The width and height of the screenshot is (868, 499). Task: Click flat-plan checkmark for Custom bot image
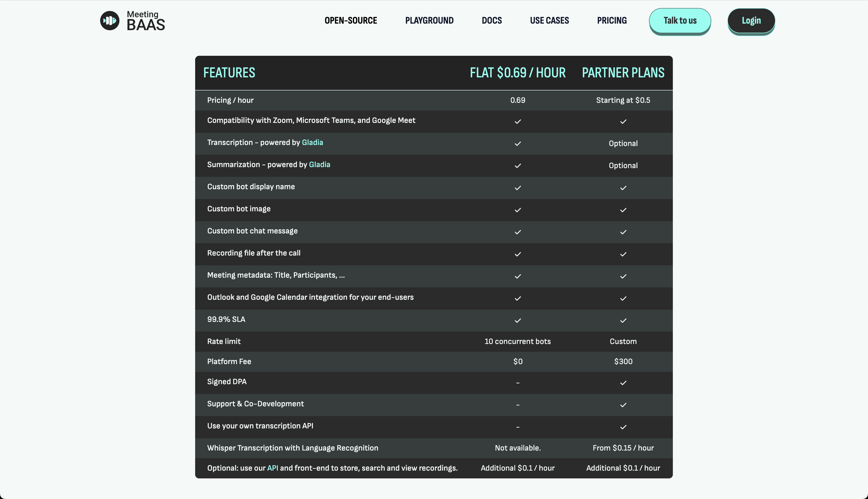(518, 210)
